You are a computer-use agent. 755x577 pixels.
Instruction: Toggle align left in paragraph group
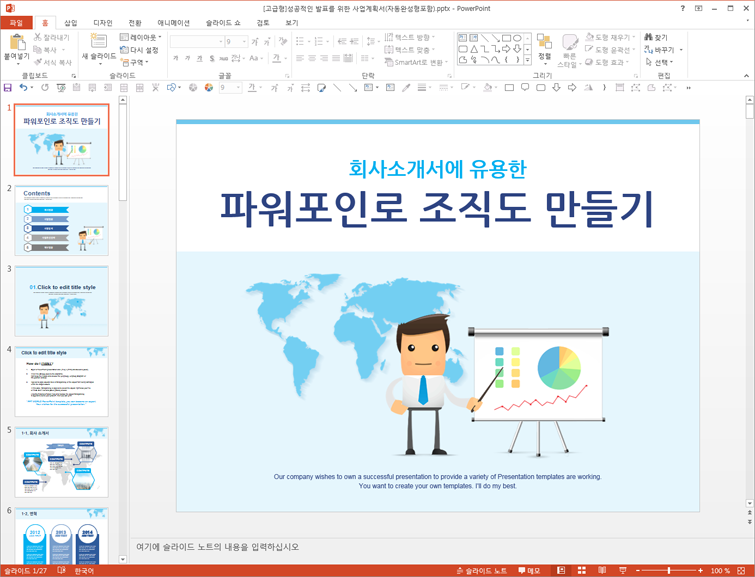click(300, 58)
